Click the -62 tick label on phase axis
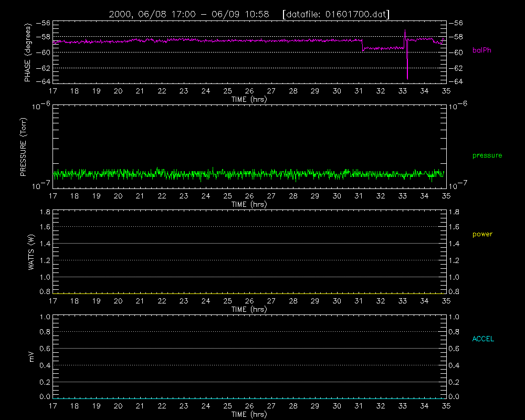Screen dimensions: 525x420 point(43,68)
